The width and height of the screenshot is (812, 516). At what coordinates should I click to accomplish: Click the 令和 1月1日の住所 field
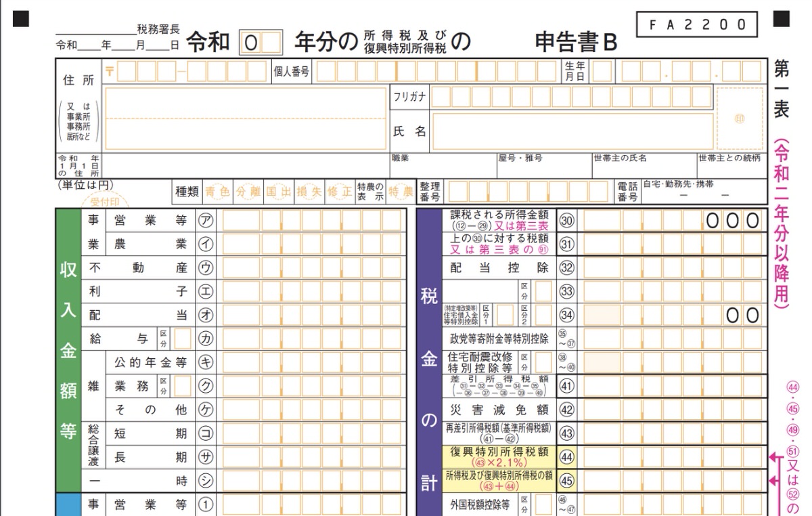point(246,165)
